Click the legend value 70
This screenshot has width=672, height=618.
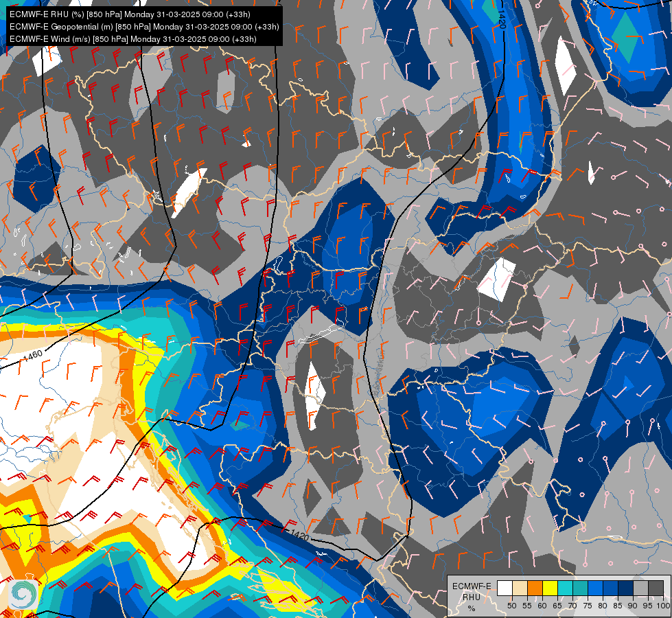(572, 606)
